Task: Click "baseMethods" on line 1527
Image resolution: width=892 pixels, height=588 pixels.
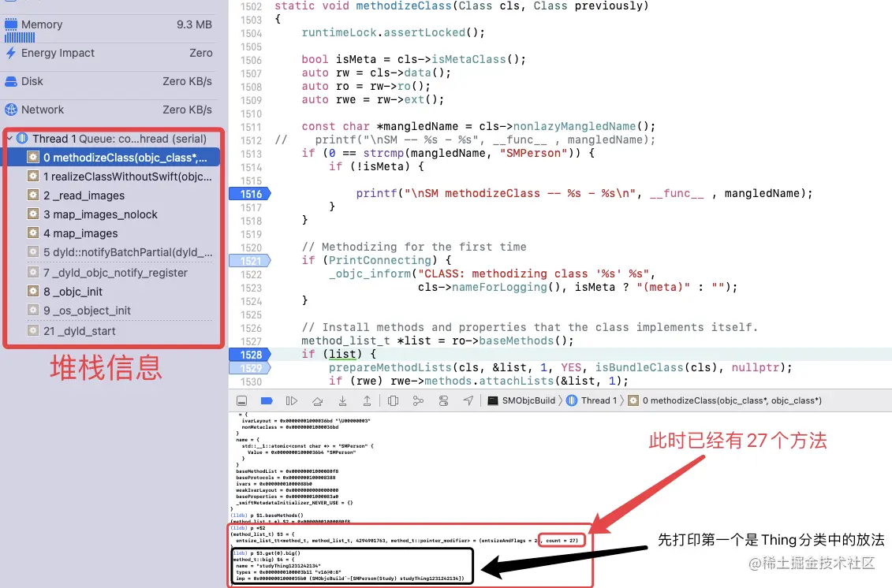Action: 516,341
